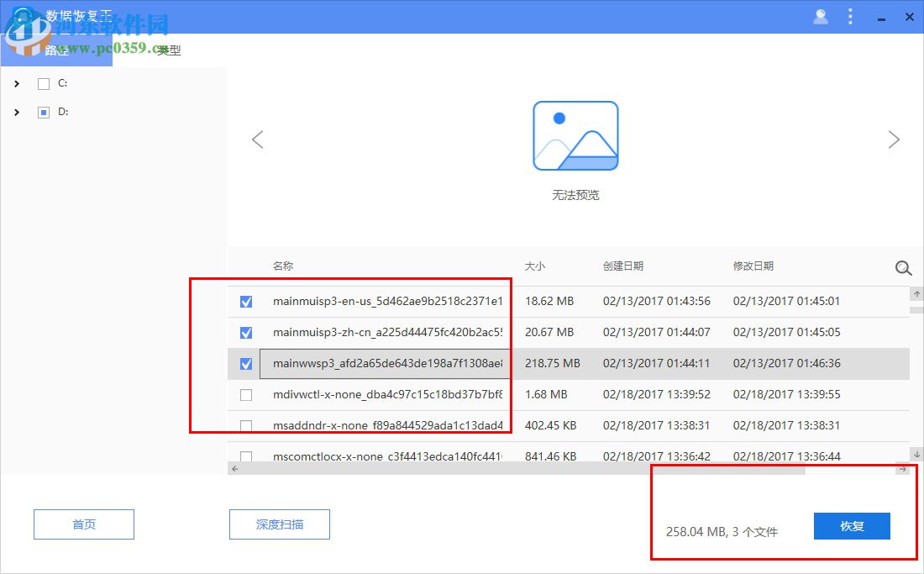Start a 深度扫描 deep scan
The width and height of the screenshot is (924, 574).
pyautogui.click(x=279, y=524)
